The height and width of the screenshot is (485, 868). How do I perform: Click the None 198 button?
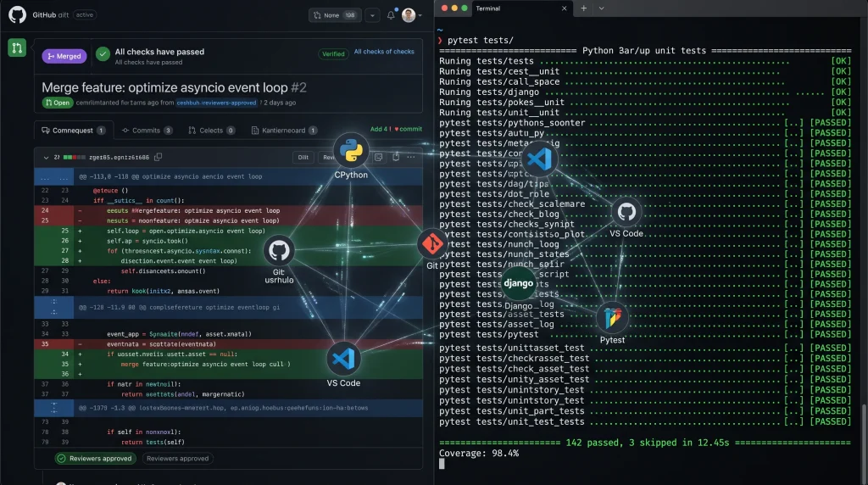pos(335,15)
